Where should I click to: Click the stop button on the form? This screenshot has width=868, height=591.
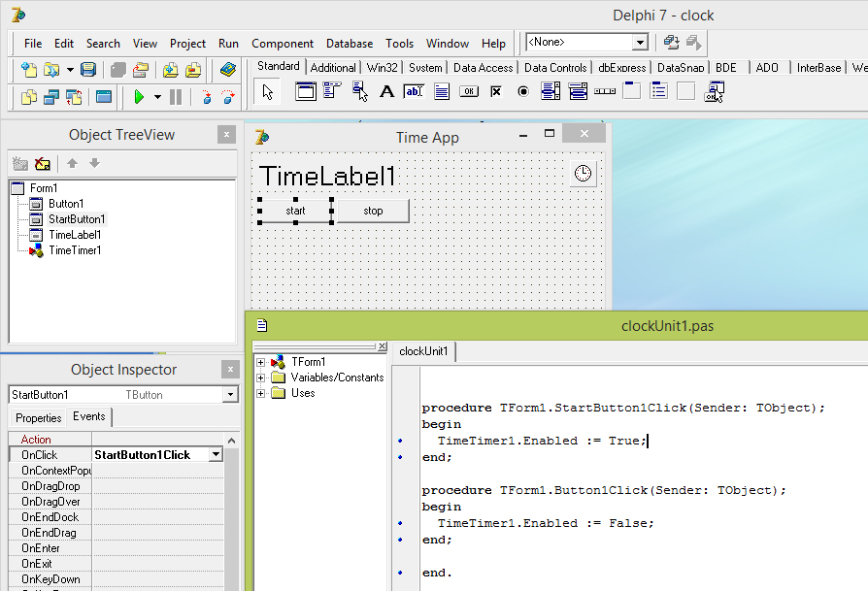(373, 211)
